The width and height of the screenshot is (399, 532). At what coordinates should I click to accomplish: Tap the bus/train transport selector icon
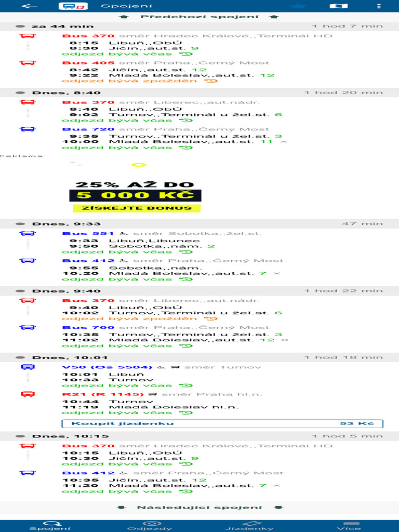pyautogui.click(x=73, y=6)
